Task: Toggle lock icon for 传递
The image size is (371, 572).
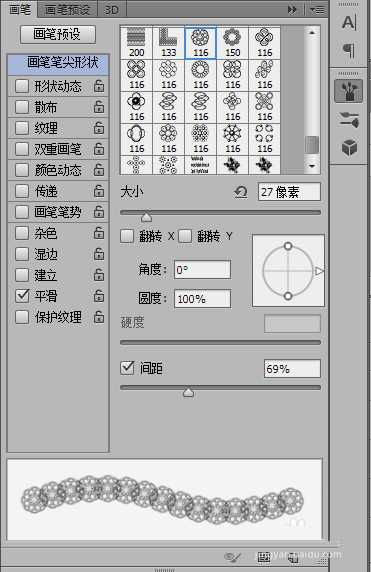Action: coord(99,191)
